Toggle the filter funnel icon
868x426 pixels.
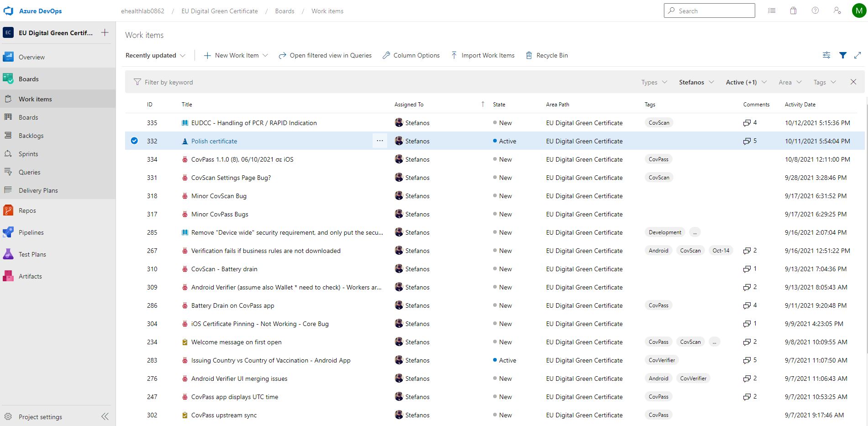coord(842,55)
